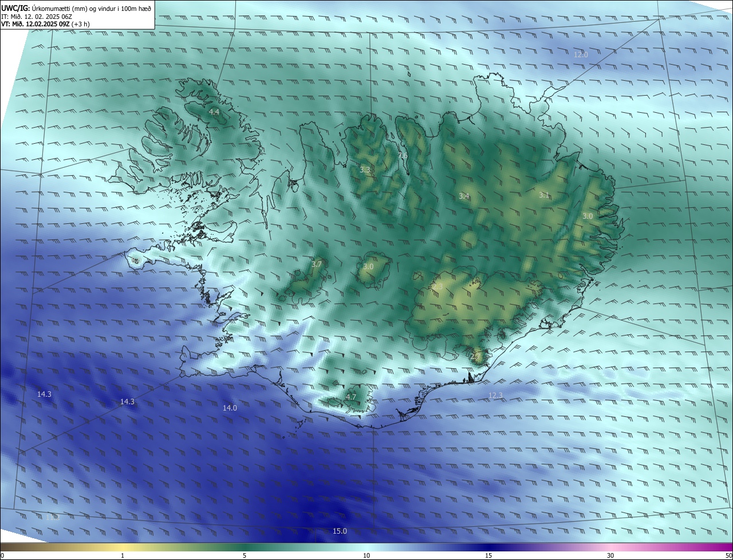Click the 3.3 value label
This screenshot has width=733, height=560.
(365, 170)
